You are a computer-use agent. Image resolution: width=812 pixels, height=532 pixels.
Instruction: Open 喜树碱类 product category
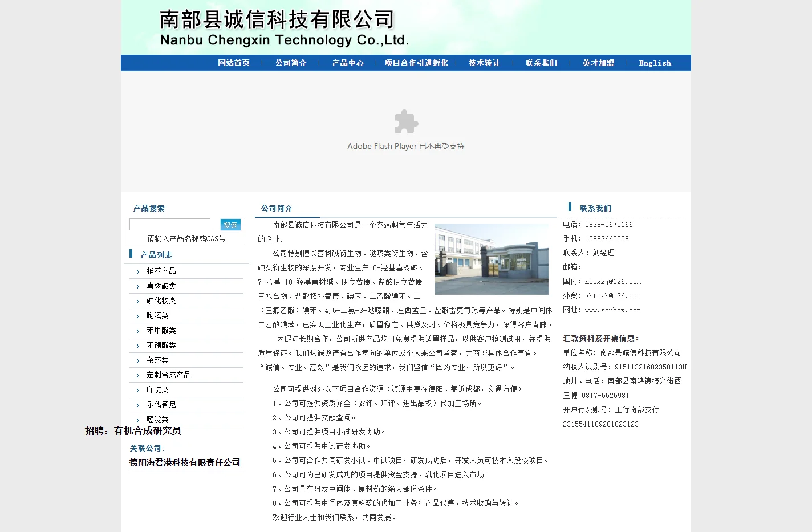pyautogui.click(x=161, y=286)
